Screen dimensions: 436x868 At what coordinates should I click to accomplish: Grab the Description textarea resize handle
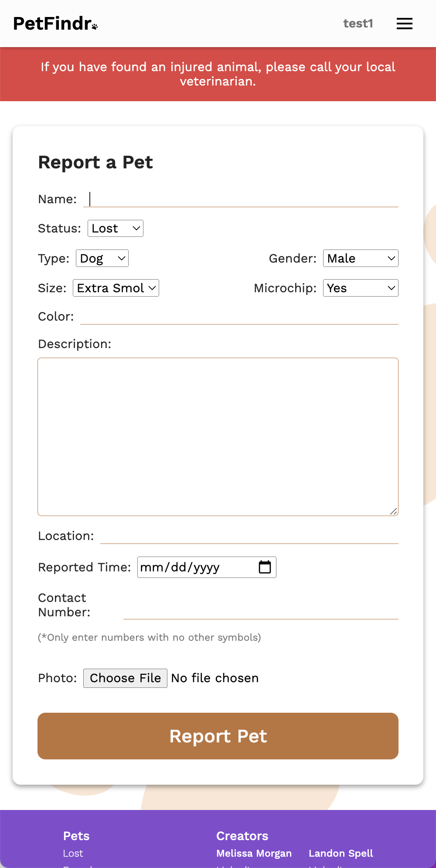pos(394,511)
